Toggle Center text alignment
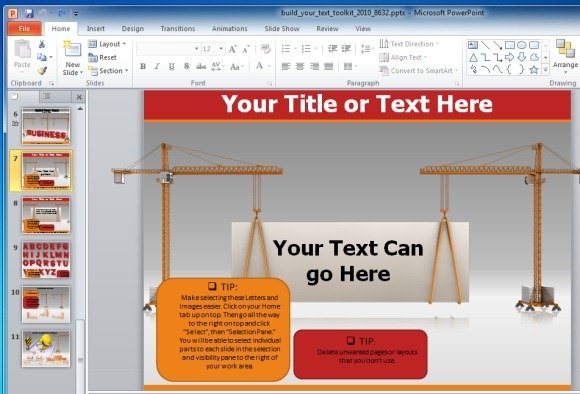 point(300,66)
